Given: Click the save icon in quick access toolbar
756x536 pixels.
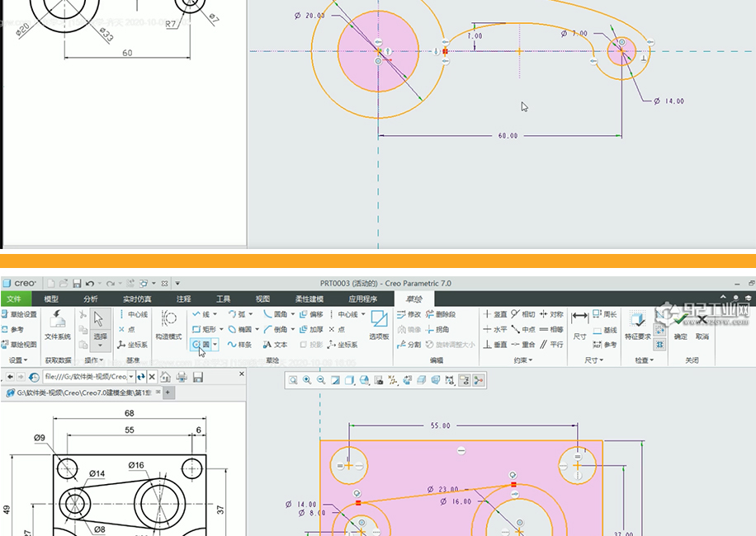Looking at the screenshot, I should point(77,283).
